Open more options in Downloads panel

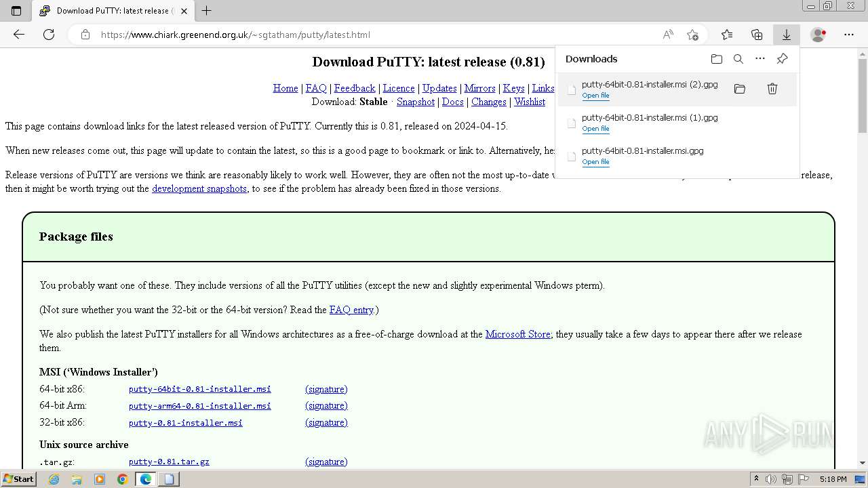click(760, 59)
